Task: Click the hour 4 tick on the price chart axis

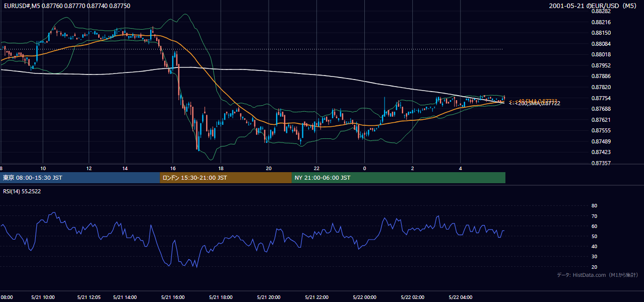Action: [x=460, y=168]
